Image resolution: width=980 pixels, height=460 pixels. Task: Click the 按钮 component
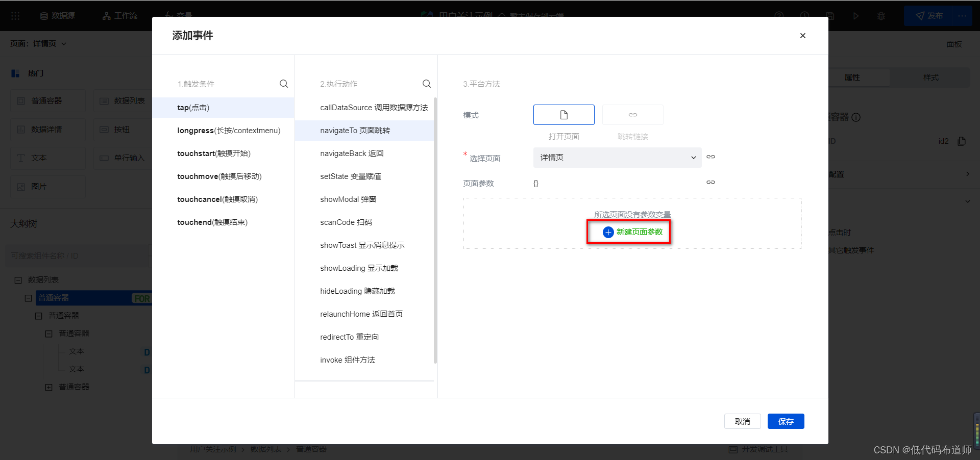122,130
